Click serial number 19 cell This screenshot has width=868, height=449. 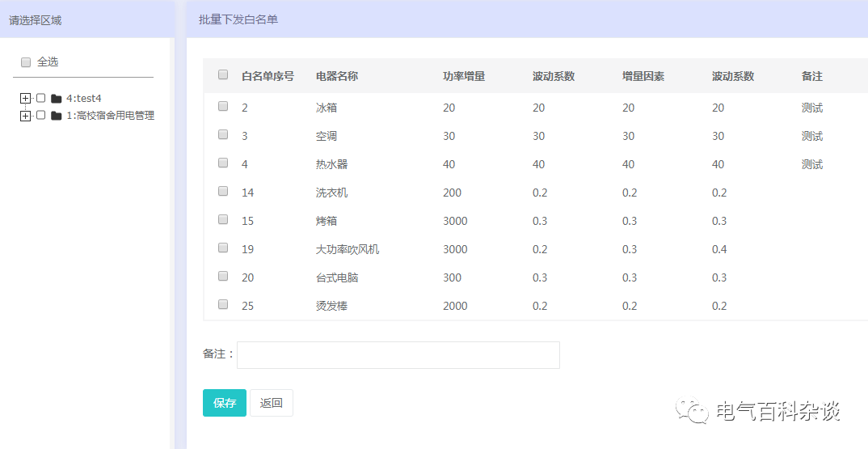[247, 249]
